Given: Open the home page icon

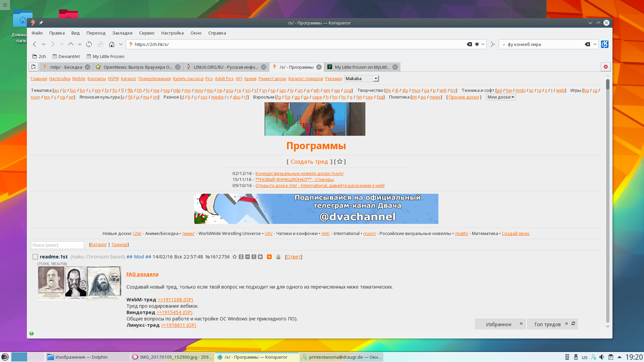Looking at the screenshot, I should tap(112, 44).
